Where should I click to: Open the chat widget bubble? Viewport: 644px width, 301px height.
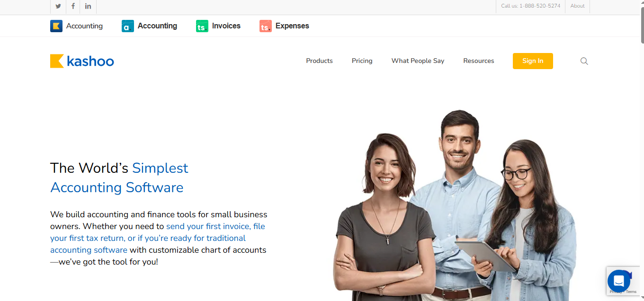[618, 281]
